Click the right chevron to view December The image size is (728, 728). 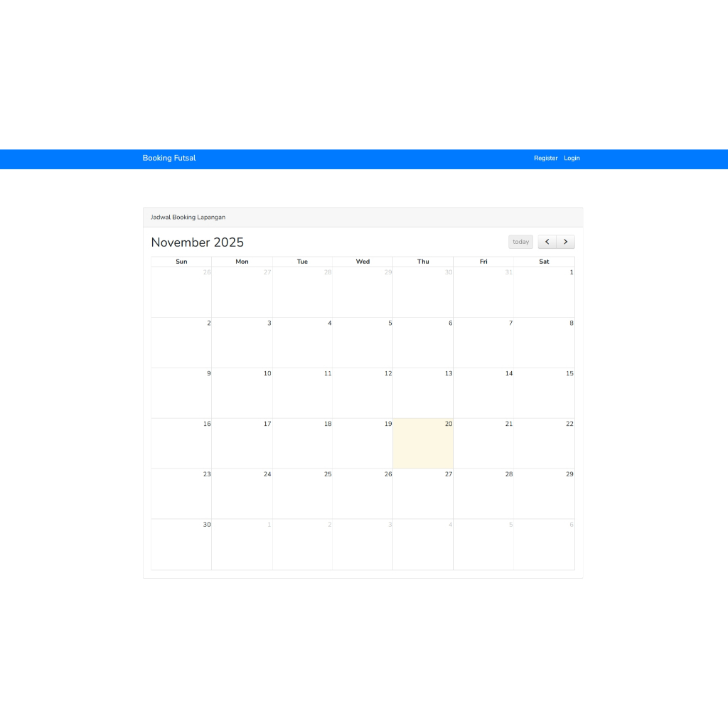pos(566,242)
